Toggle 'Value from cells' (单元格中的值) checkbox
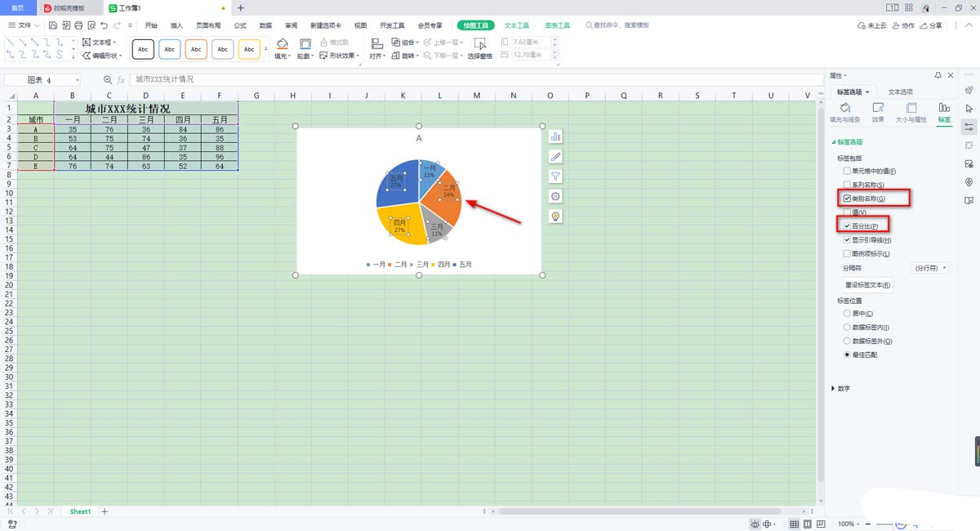Screen dimensions: 980x531 point(847,172)
